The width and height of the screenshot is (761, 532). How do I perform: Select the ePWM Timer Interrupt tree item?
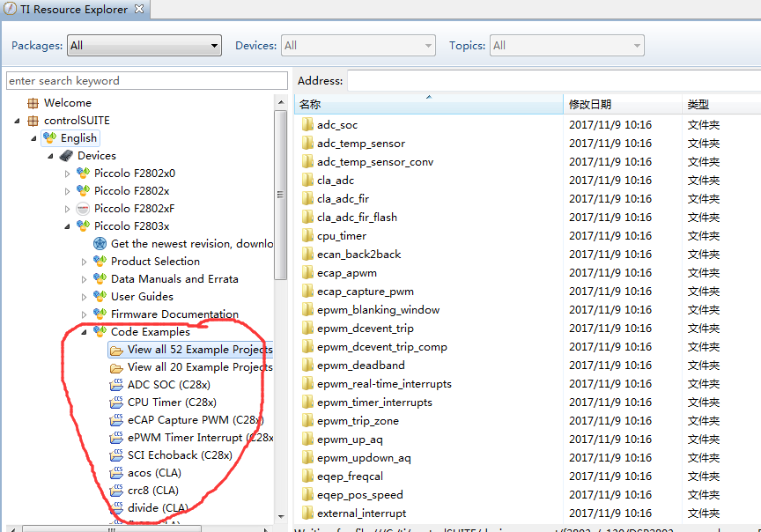pos(200,438)
